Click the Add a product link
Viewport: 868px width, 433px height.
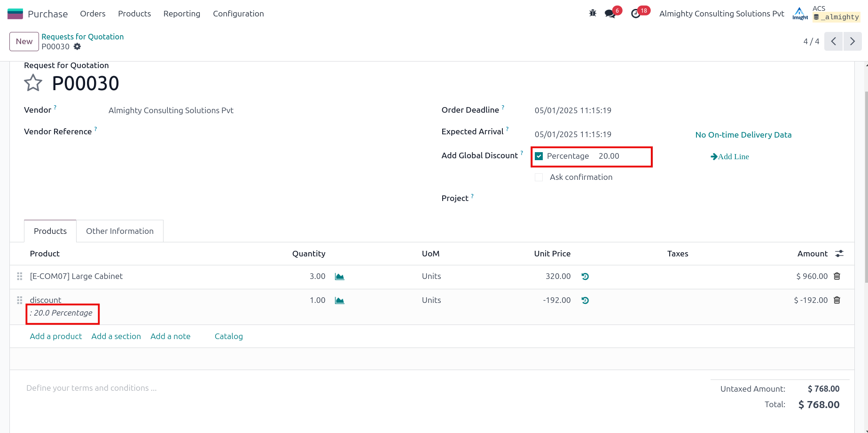[56, 336]
